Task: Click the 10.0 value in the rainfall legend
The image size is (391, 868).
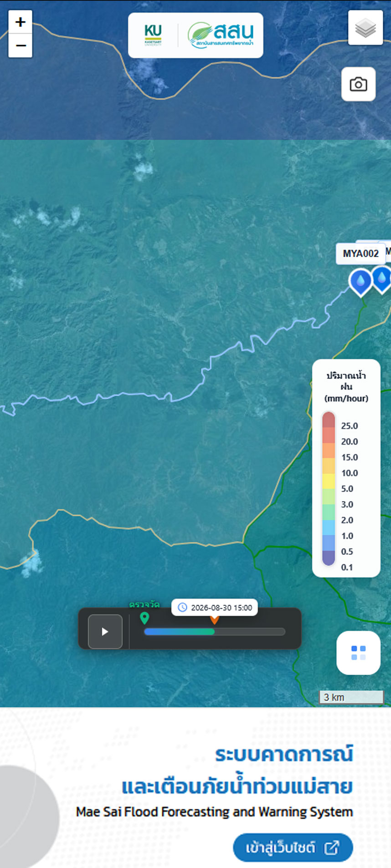Action: point(350,473)
